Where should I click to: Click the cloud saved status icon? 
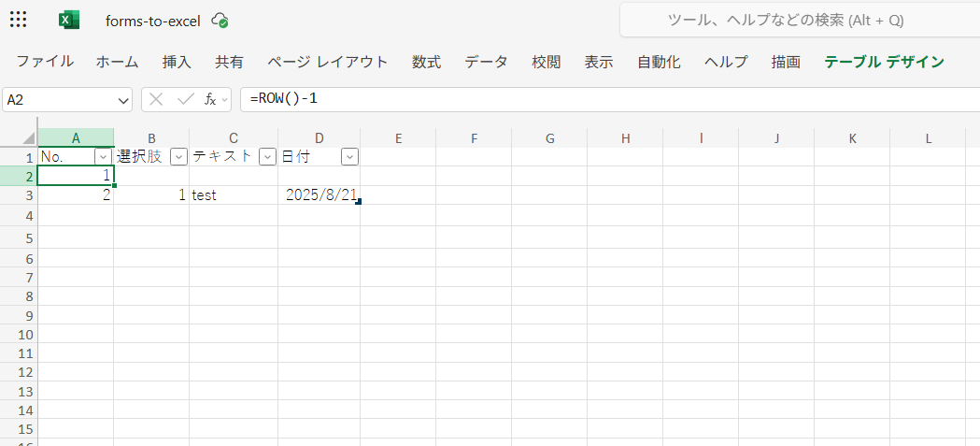pos(220,21)
